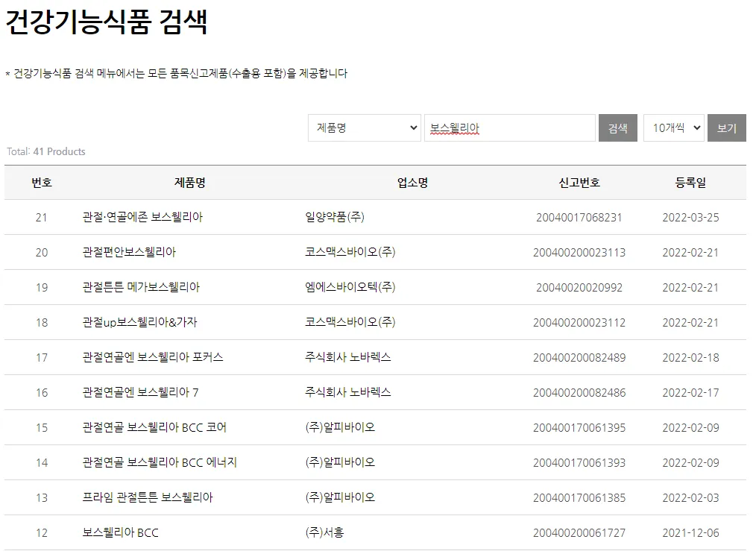Screen dimensions: 756x557
Task: Open the 10개씩 results-per-page dropdown
Action: point(672,128)
